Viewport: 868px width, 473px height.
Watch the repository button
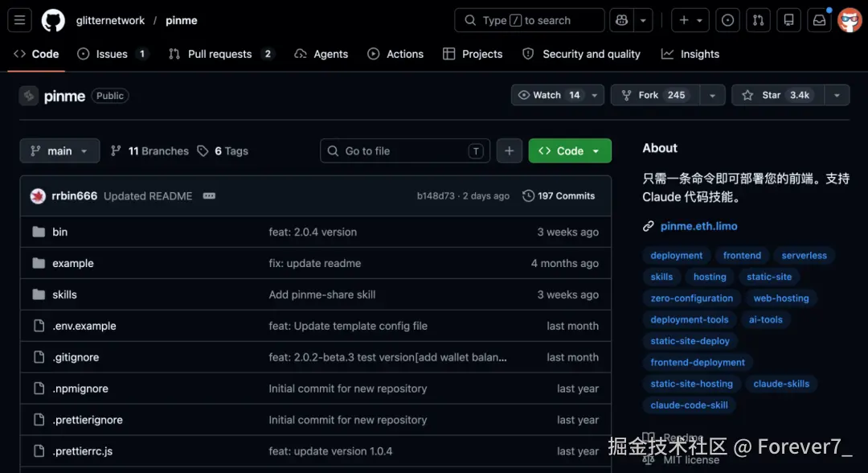(549, 95)
